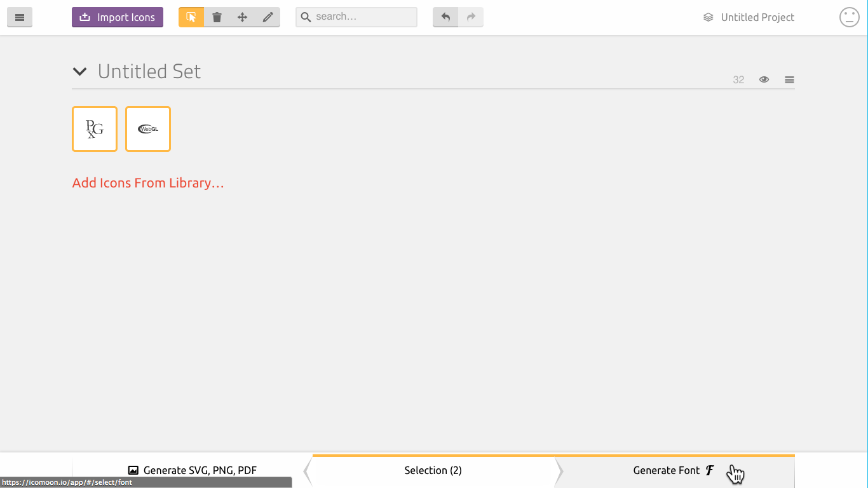Viewport: 868px width, 488px height.
Task: Open the Untitled Set options menu
Action: tap(789, 79)
